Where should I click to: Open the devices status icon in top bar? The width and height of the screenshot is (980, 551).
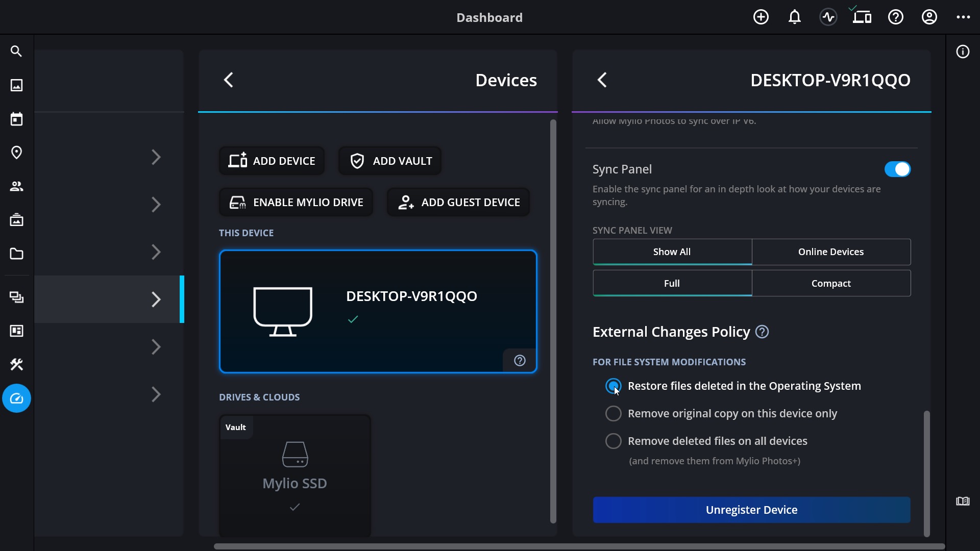coord(862,16)
